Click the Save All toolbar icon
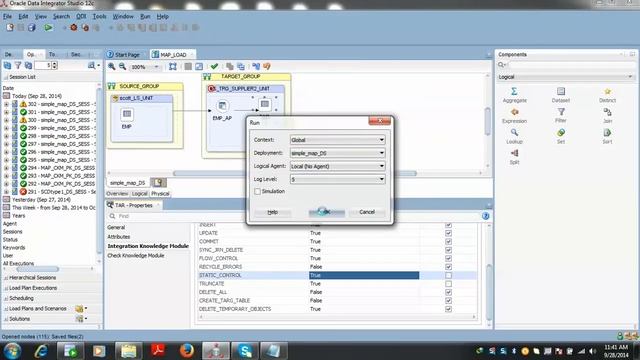The height and width of the screenshot is (360, 640). pyautogui.click(x=31, y=28)
